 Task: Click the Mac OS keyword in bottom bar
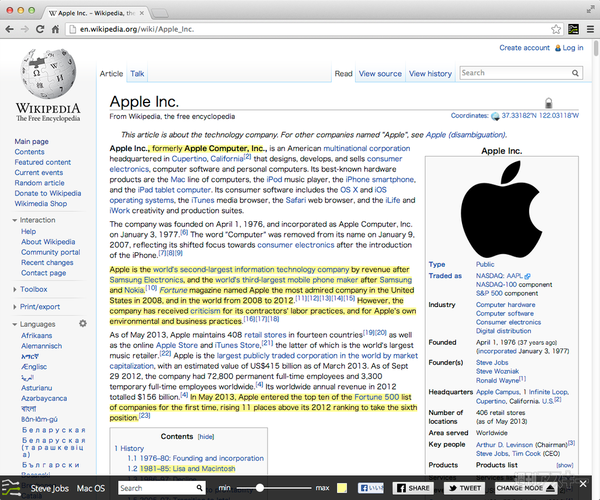tap(91, 488)
